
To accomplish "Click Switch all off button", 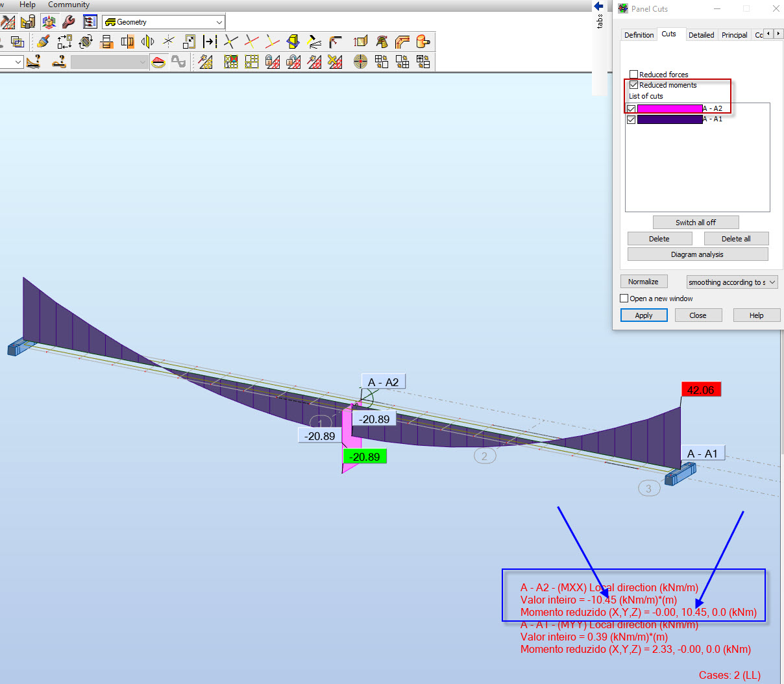I will [696, 223].
